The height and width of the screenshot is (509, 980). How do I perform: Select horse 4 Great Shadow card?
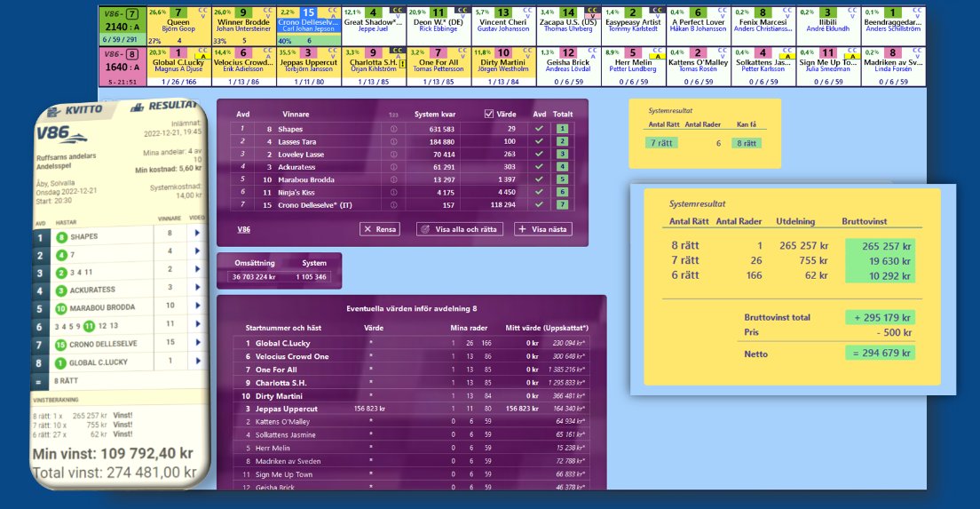coord(374,27)
